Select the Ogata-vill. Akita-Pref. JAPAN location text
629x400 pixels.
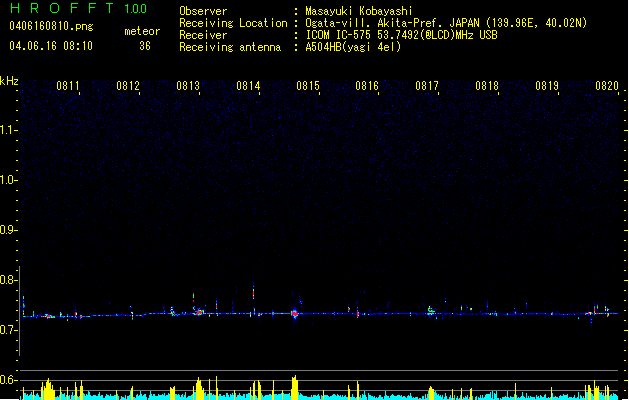[446, 23]
